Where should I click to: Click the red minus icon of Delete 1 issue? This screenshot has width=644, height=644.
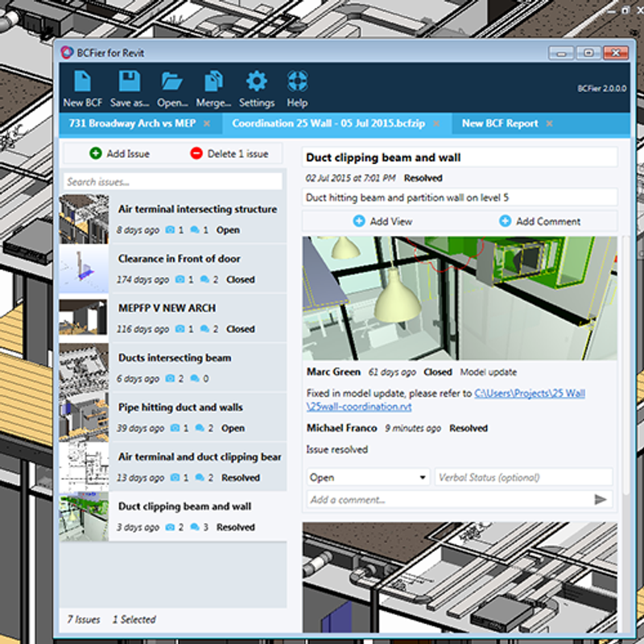tap(196, 154)
